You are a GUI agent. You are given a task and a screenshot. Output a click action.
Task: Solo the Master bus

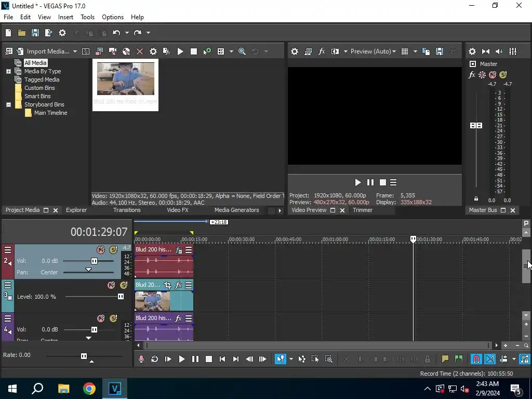coord(503,75)
